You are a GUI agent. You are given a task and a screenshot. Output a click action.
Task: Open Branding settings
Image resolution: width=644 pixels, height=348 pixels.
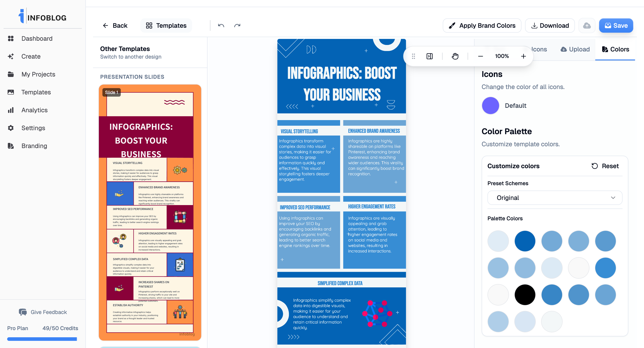point(34,146)
